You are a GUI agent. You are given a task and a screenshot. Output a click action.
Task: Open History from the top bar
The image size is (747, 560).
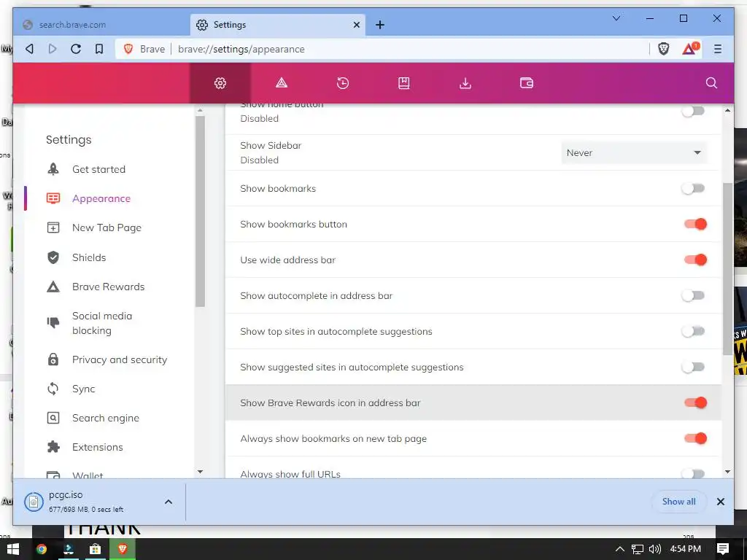tap(343, 83)
